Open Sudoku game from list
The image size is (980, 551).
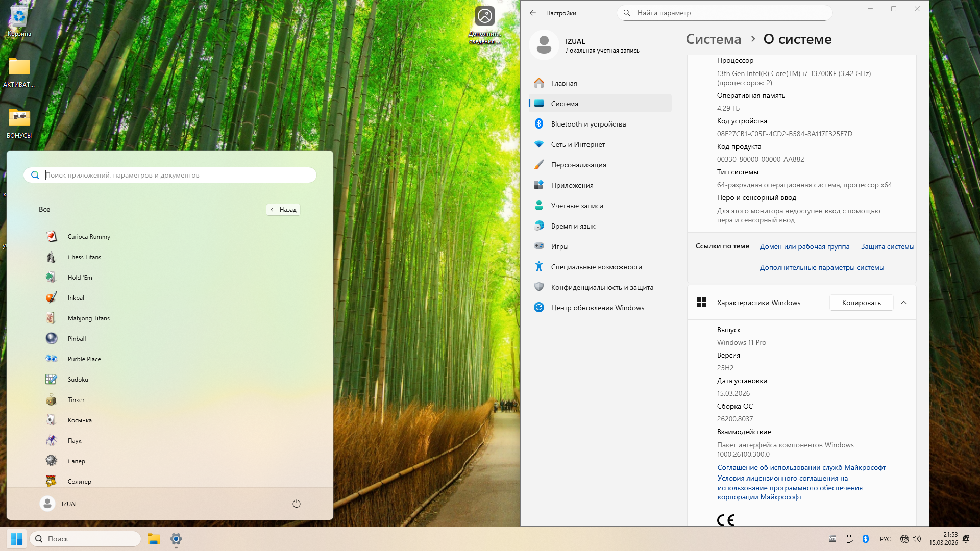pos(78,380)
